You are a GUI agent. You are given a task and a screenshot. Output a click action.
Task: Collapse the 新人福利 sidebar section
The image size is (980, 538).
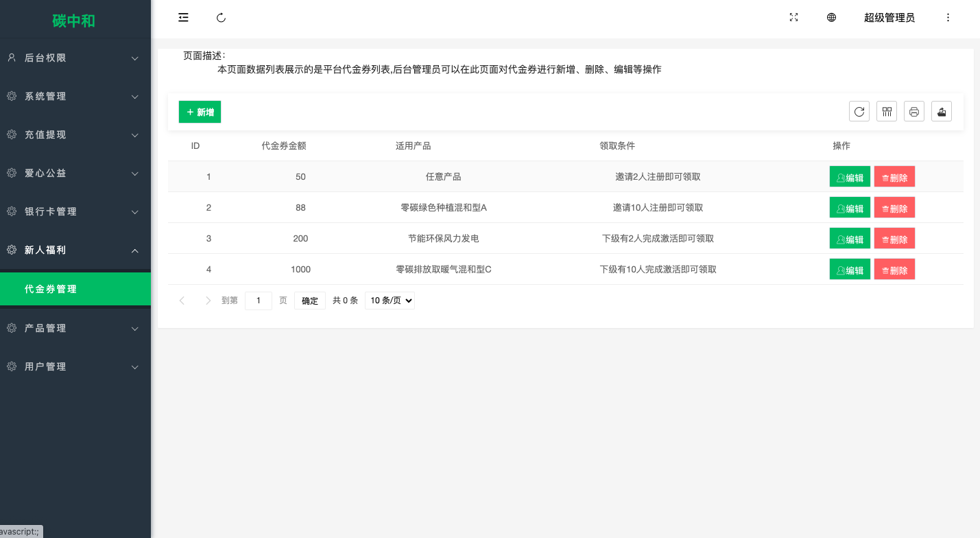pyautogui.click(x=75, y=250)
